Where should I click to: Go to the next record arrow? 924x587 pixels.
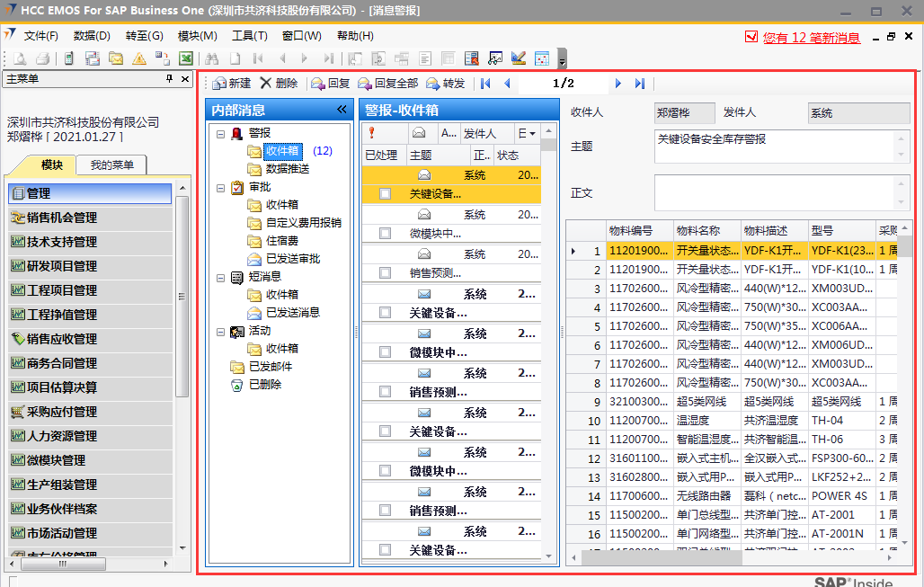[617, 84]
